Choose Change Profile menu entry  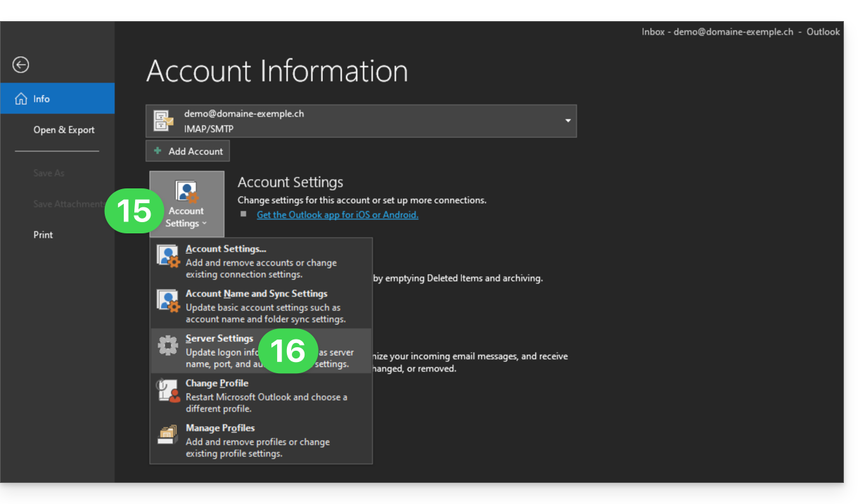(x=261, y=396)
